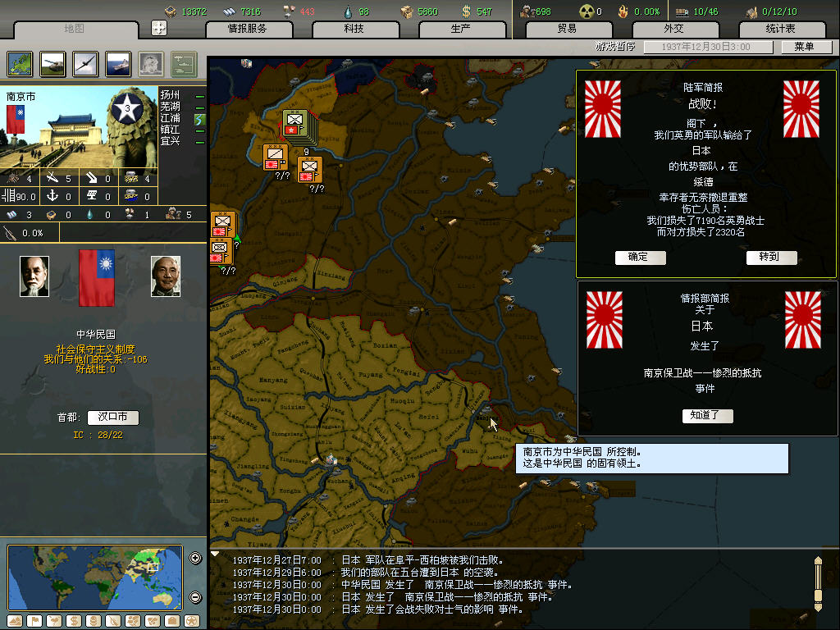This screenshot has height=630, width=840.
Task: Select adjacent province 宜兴
Action: click(171, 141)
